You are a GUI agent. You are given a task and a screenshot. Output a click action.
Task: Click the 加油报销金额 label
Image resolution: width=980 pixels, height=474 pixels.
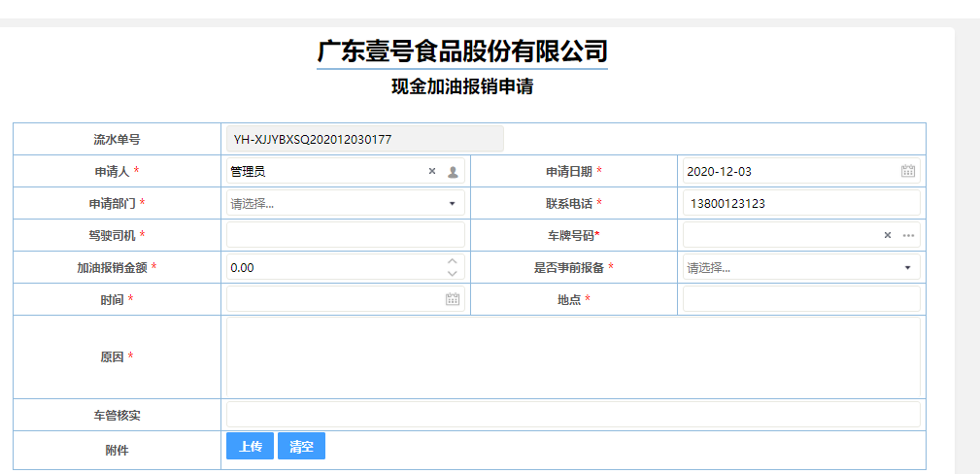pos(112,268)
